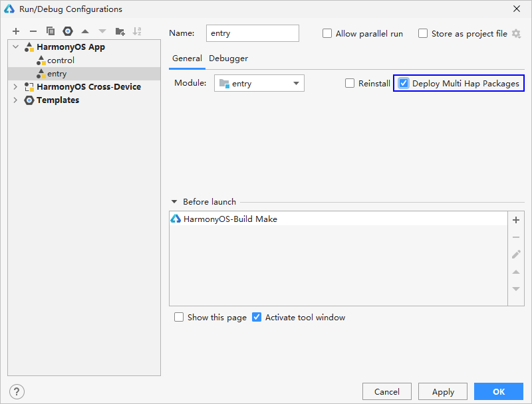Open the Module entry dropdown
Viewport: 532px width, 404px height.
point(259,83)
